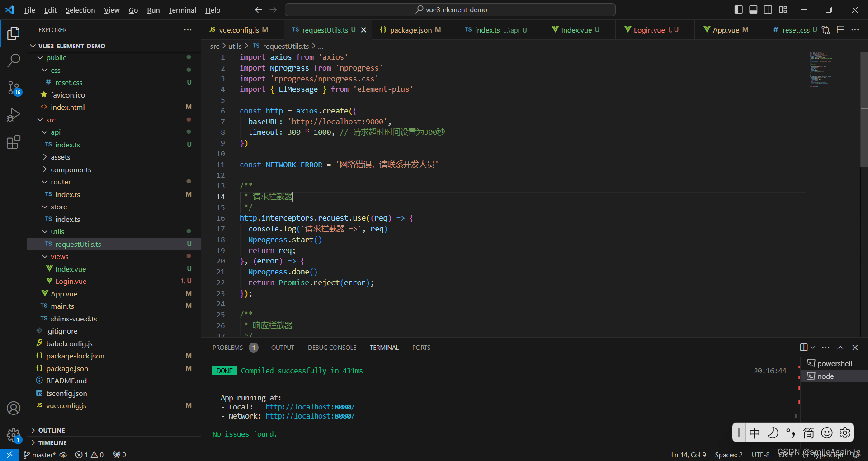Toggle the secondary side bar

(x=768, y=9)
